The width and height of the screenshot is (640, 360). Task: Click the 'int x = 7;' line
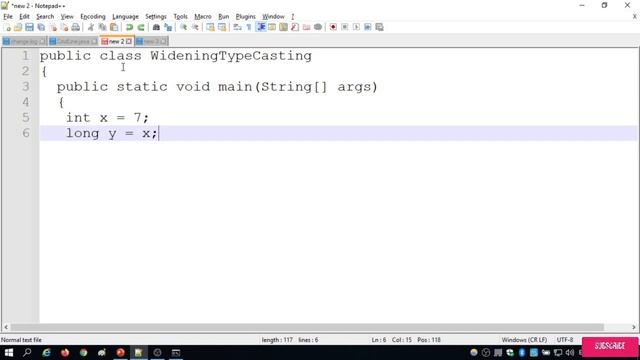(107, 118)
